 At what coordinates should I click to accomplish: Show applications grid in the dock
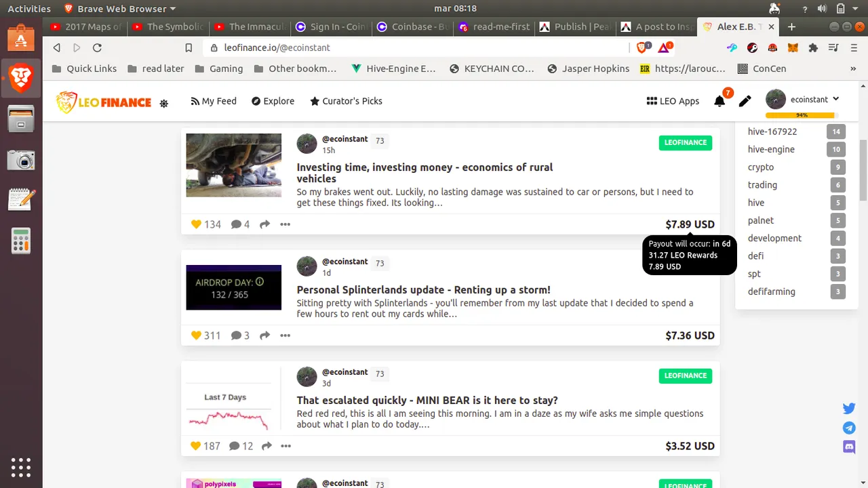coord(21,467)
